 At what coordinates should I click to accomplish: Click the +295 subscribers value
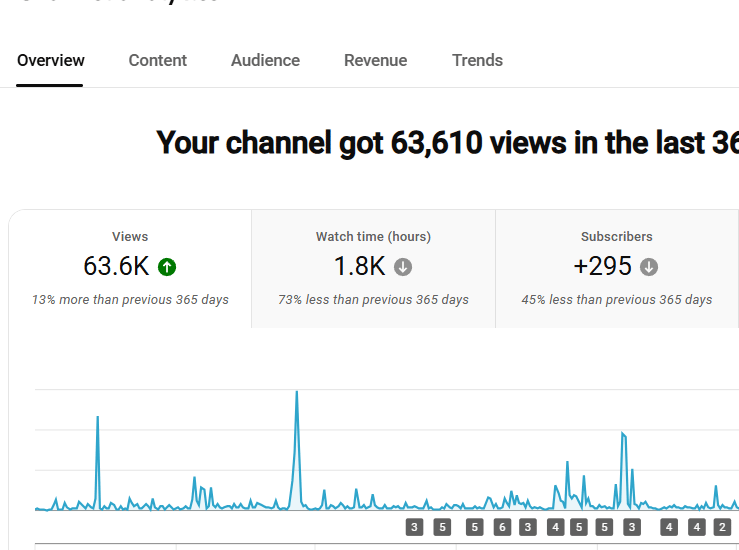click(602, 266)
